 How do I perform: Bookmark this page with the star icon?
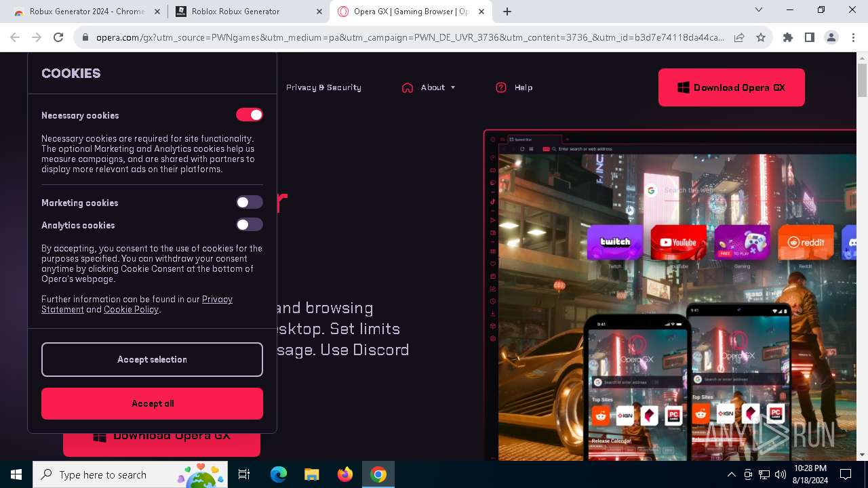[x=761, y=38]
